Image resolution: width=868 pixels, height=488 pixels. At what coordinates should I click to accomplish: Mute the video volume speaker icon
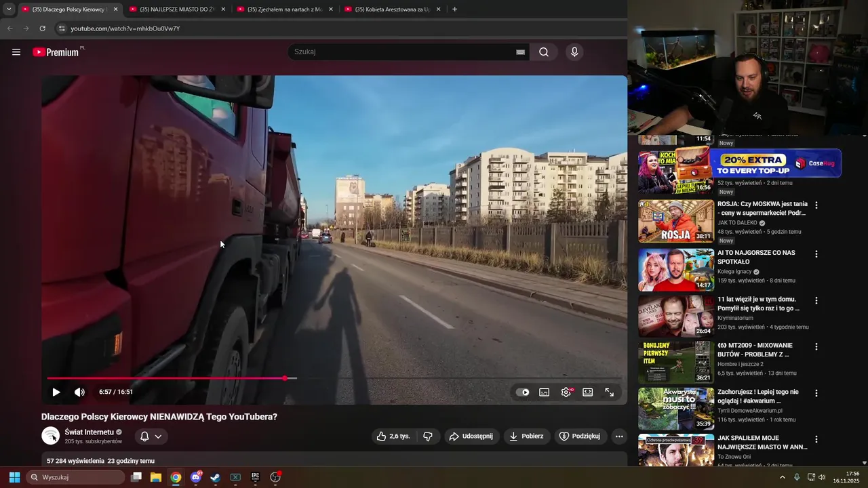[79, 392]
